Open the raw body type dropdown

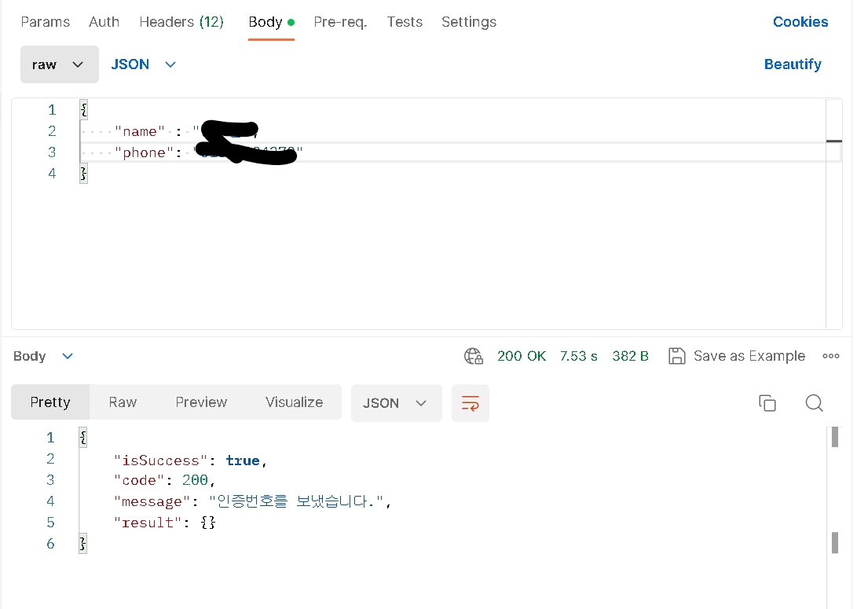[59, 64]
